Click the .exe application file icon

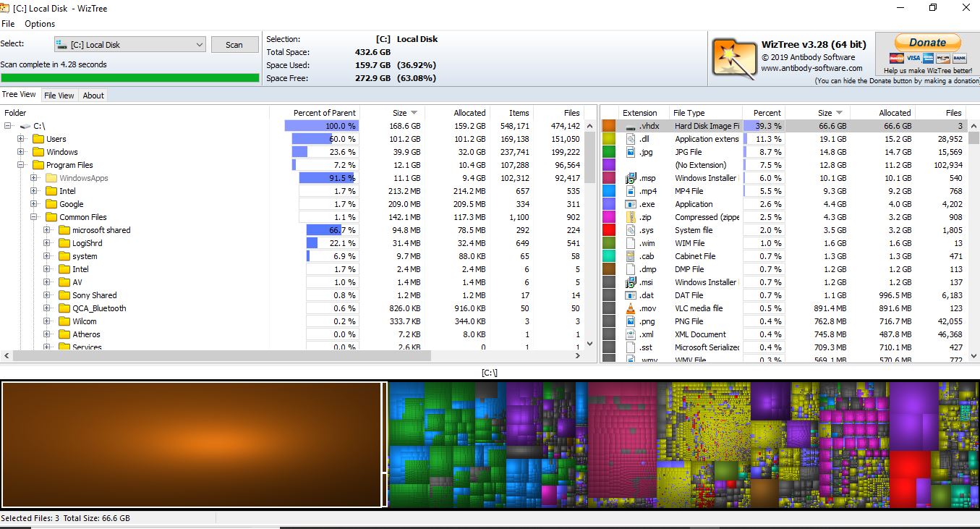click(x=630, y=204)
